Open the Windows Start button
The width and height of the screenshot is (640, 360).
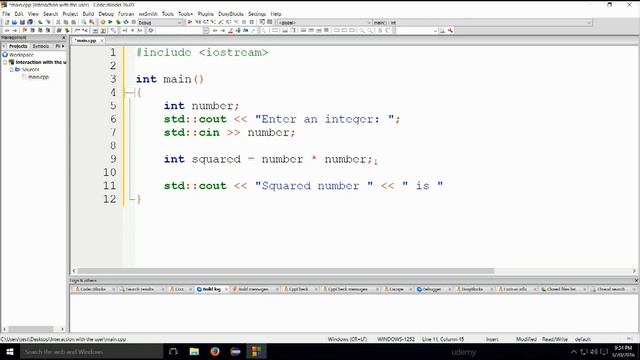(10, 351)
